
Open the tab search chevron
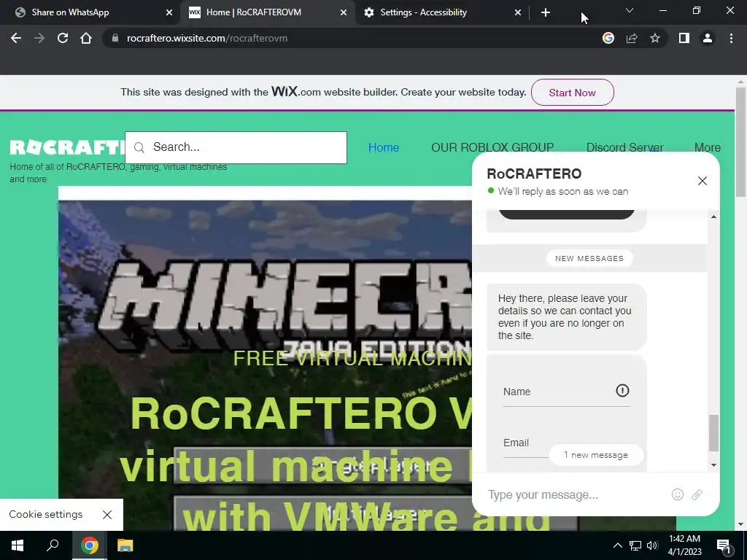click(630, 10)
